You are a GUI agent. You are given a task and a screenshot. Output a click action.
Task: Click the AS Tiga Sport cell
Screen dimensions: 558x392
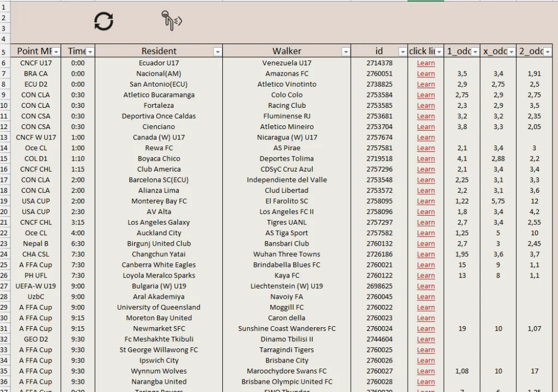pyautogui.click(x=287, y=233)
